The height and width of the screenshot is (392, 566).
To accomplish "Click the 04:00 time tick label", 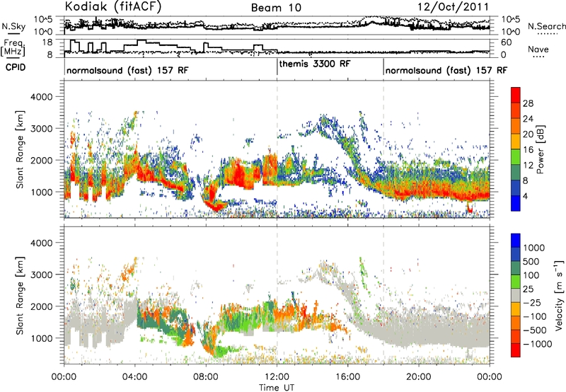I will (135, 377).
